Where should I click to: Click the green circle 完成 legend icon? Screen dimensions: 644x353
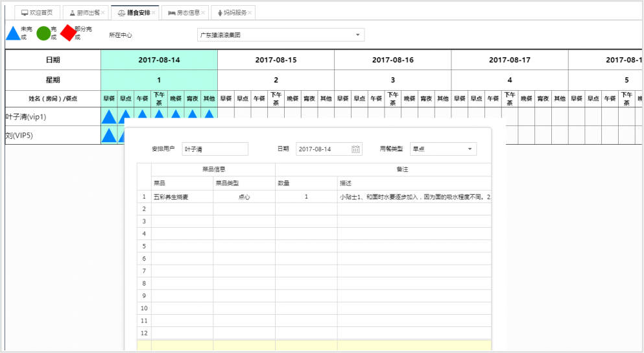click(43, 33)
